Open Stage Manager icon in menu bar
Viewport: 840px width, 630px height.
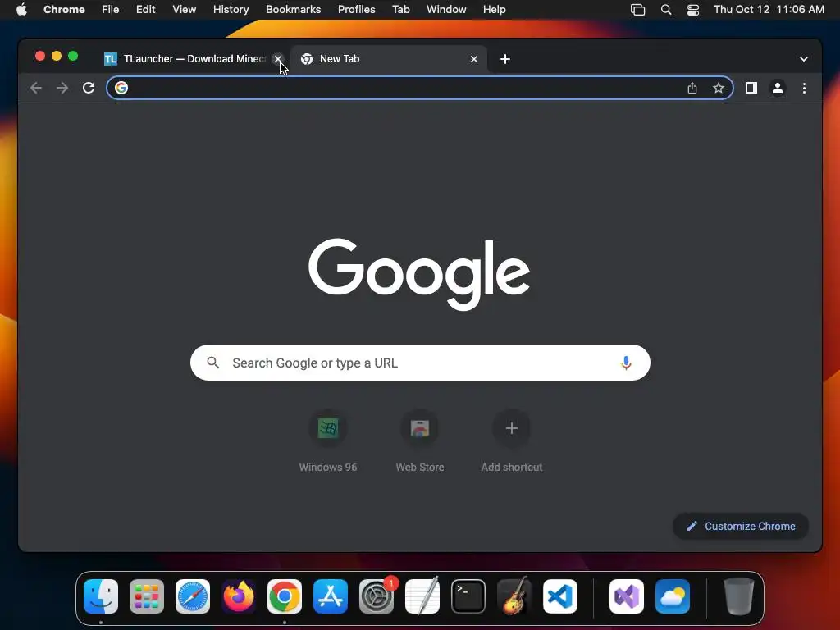pyautogui.click(x=637, y=10)
